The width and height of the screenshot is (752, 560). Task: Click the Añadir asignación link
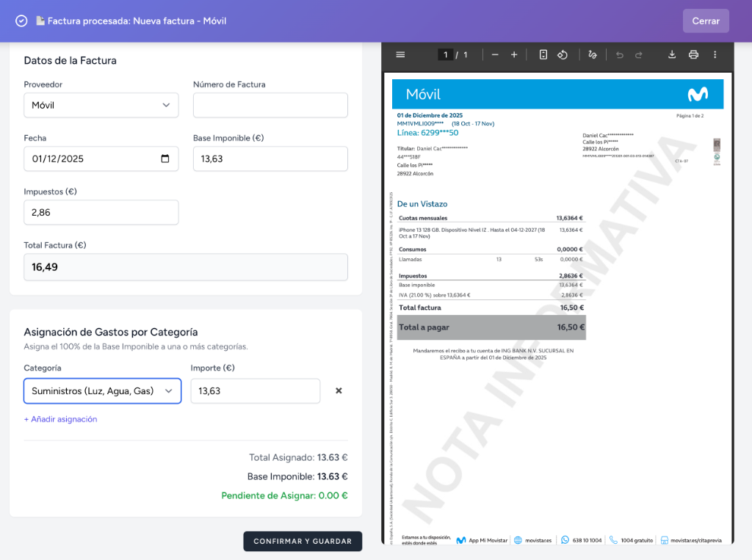click(60, 419)
